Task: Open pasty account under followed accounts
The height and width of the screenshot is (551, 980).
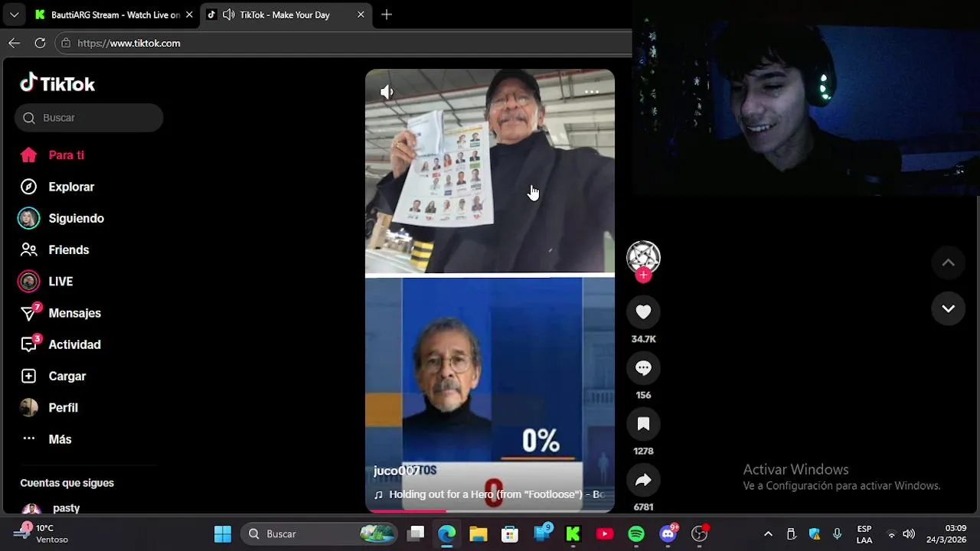Action: (x=66, y=508)
